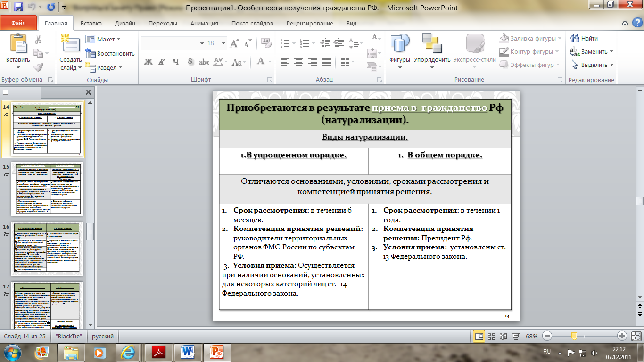Click the Create slide (Создать слайд) icon
The height and width of the screenshot is (362, 644).
[71, 46]
